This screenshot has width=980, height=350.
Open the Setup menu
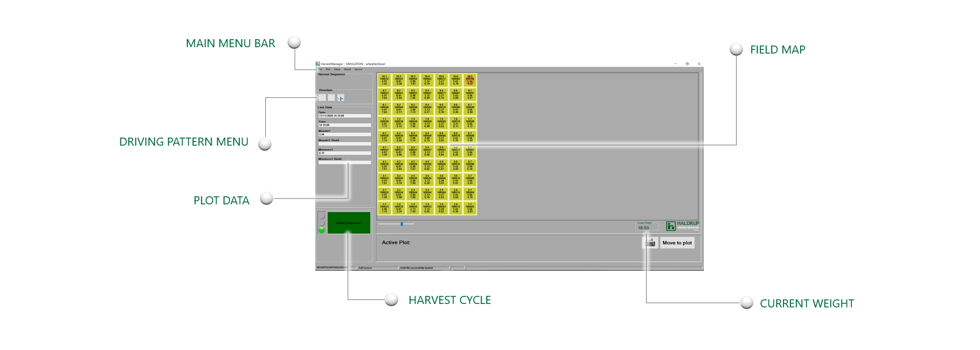(x=337, y=70)
